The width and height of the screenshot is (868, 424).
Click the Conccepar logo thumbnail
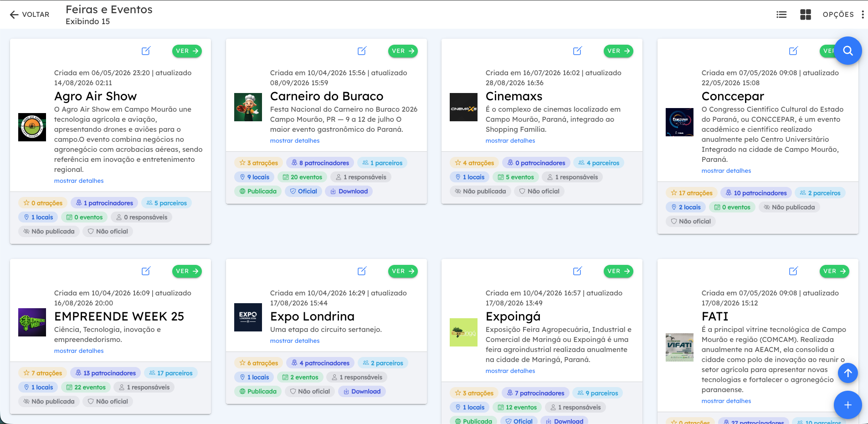(679, 122)
